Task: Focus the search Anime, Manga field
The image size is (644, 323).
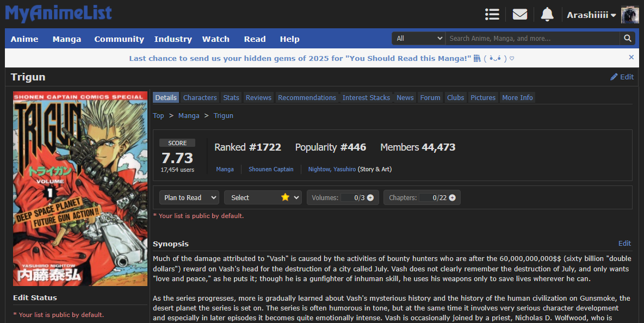Action: click(x=532, y=38)
